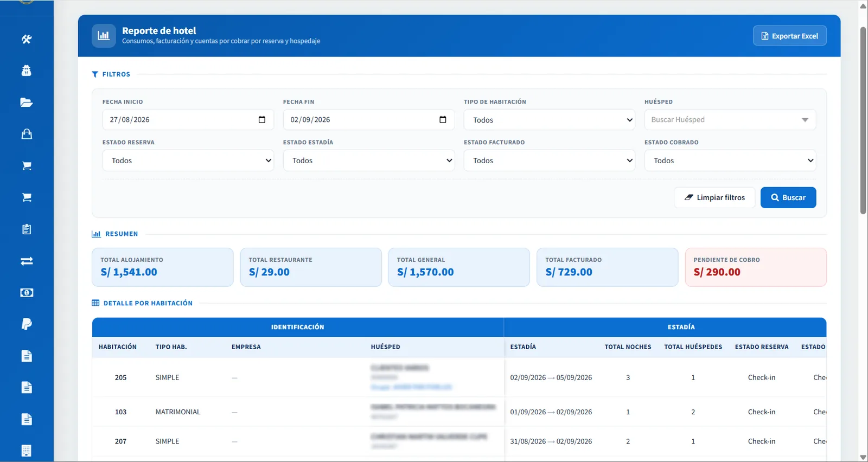Open the money bill sidebar icon

point(27,292)
